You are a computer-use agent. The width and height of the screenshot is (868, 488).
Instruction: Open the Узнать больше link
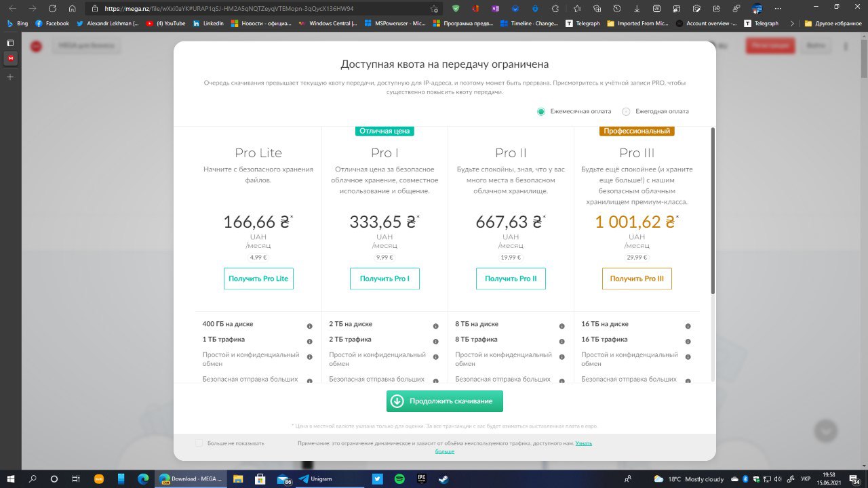pyautogui.click(x=583, y=443)
